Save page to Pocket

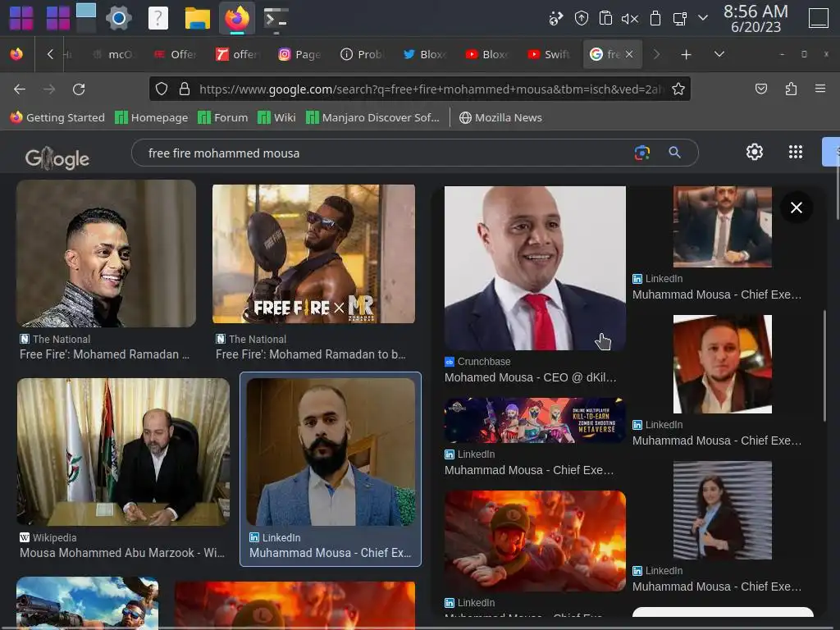[760, 89]
